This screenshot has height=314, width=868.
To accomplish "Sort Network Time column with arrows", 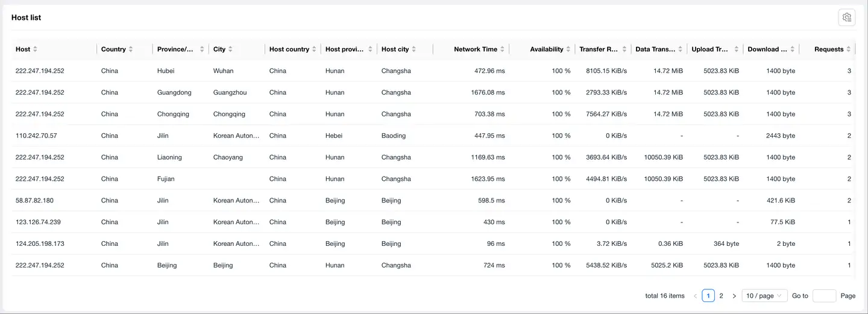I will tap(502, 49).
